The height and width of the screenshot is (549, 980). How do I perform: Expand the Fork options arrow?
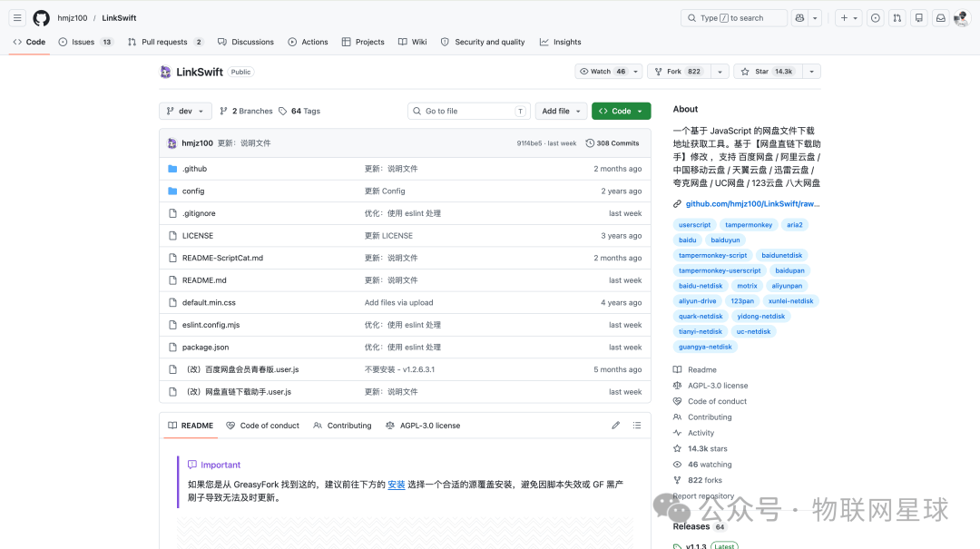[720, 72]
